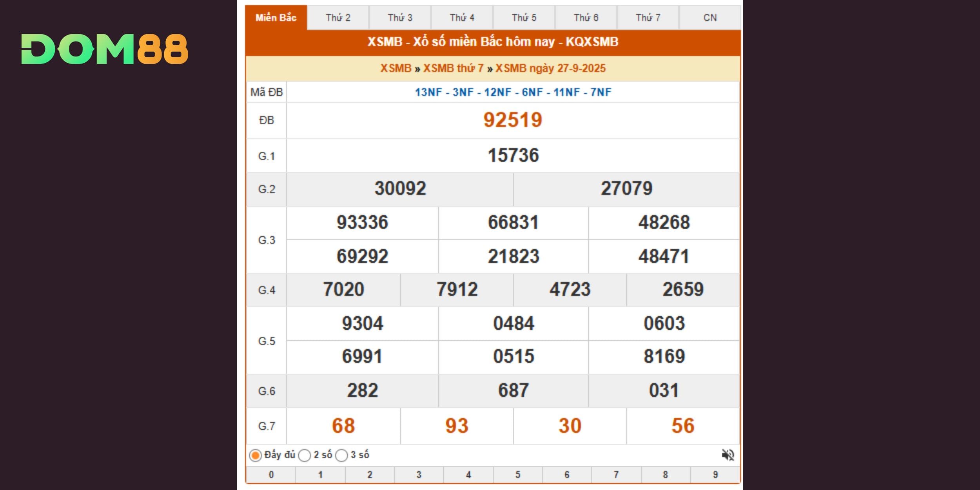This screenshot has height=490, width=980.
Task: Click G.4 result 7020
Action: (344, 290)
